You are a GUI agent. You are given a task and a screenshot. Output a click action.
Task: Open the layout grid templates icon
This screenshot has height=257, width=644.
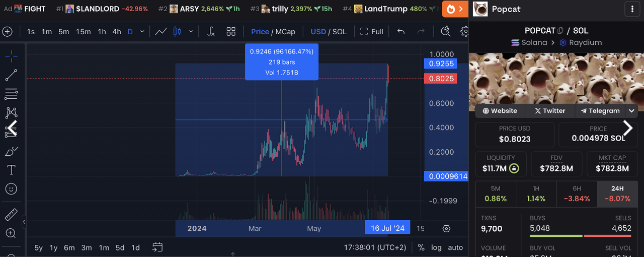coord(231,32)
